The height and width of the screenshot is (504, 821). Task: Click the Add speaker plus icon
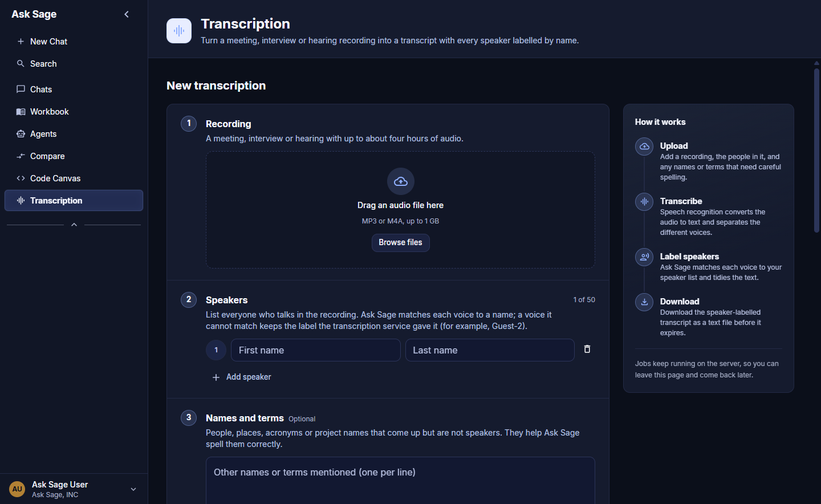[x=216, y=377]
